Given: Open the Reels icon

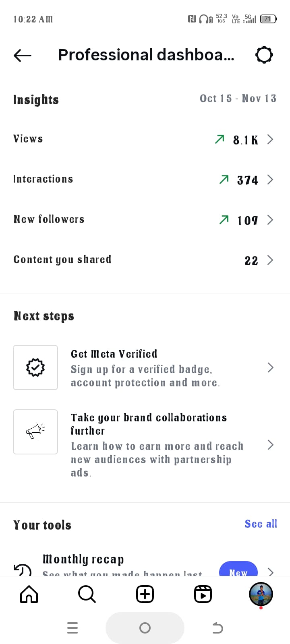Looking at the screenshot, I should [203, 594].
